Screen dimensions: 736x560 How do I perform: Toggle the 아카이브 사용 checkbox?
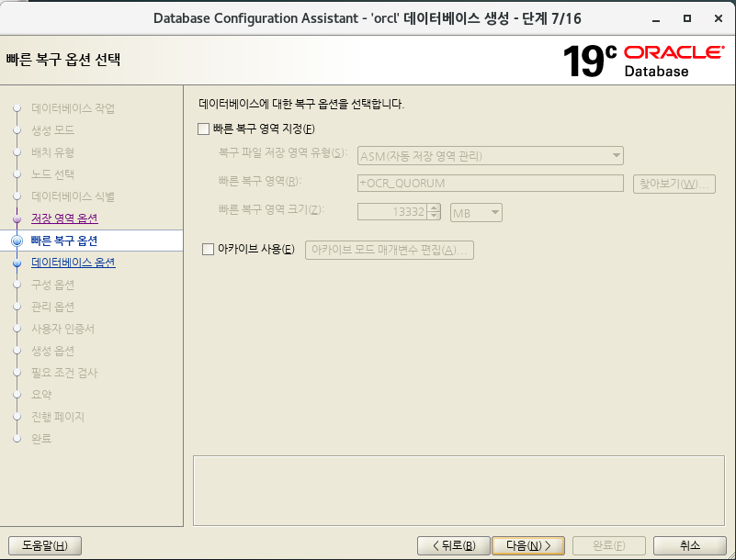[208, 249]
